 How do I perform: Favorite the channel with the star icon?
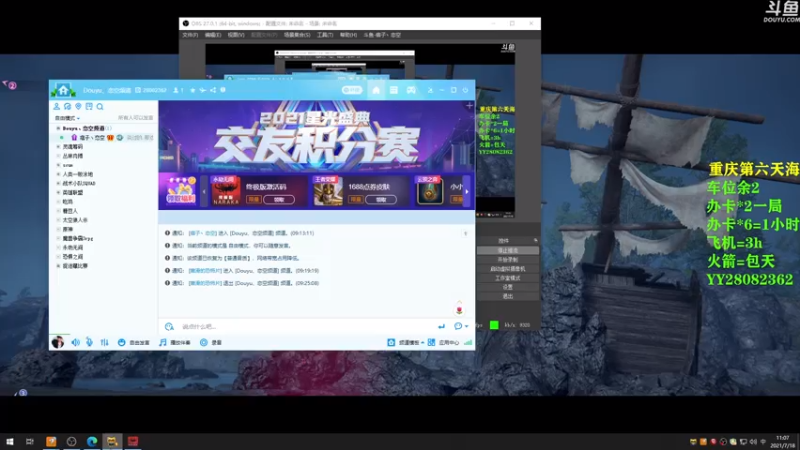[x=192, y=90]
